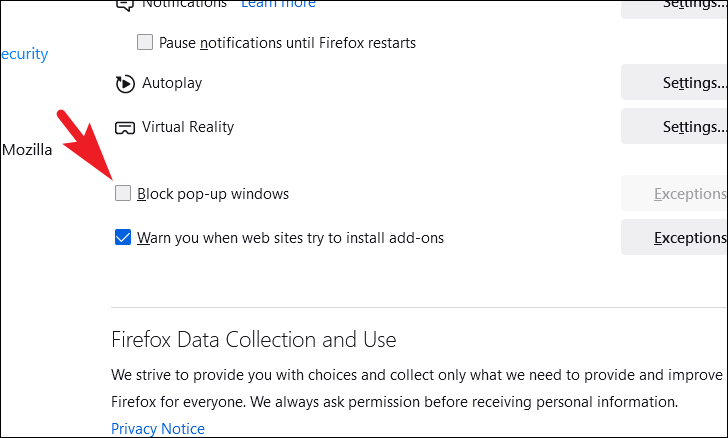
Task: Click the Virtual Reality permission label
Action: (x=188, y=127)
